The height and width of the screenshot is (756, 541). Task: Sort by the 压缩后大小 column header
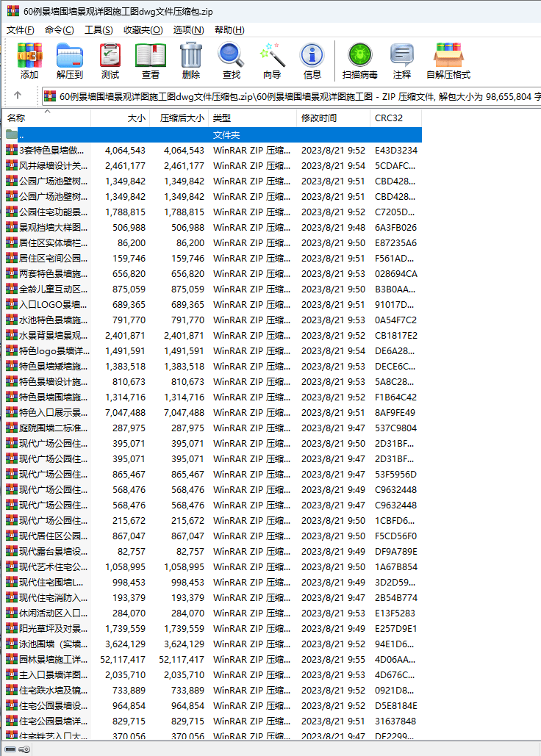coord(179,118)
